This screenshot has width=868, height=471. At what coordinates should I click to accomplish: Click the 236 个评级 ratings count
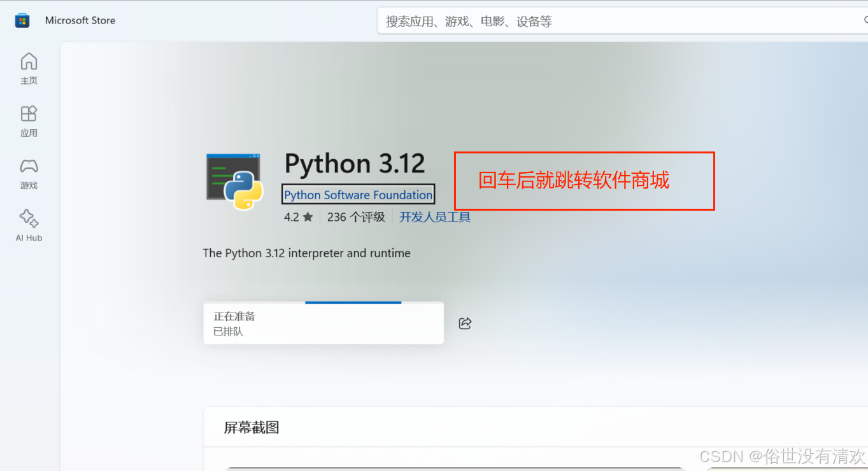pos(356,217)
